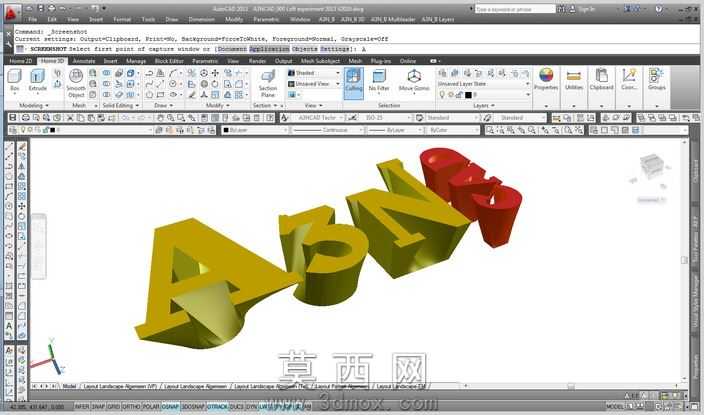Click the Objects option in command line
704x415 pixels.
click(304, 49)
